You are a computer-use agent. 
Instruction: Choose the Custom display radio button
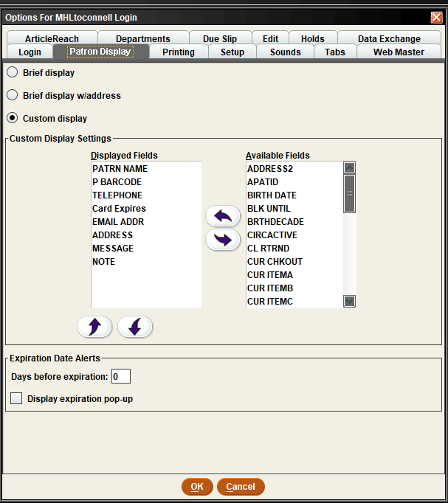point(13,118)
